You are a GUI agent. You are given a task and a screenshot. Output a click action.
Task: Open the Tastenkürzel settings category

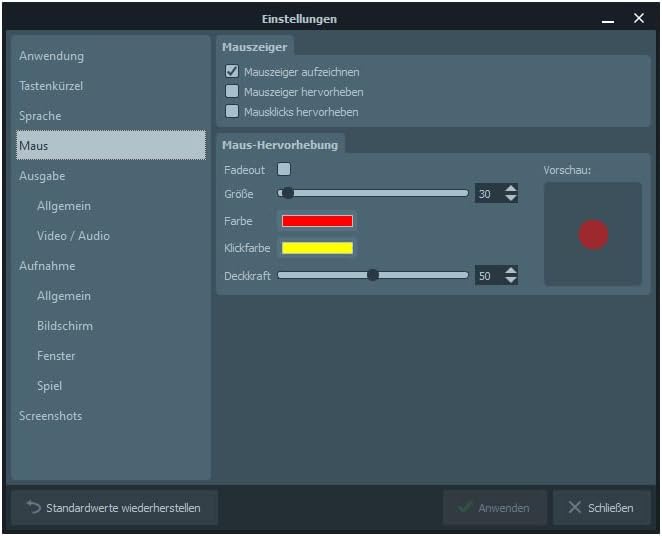tap(111, 86)
